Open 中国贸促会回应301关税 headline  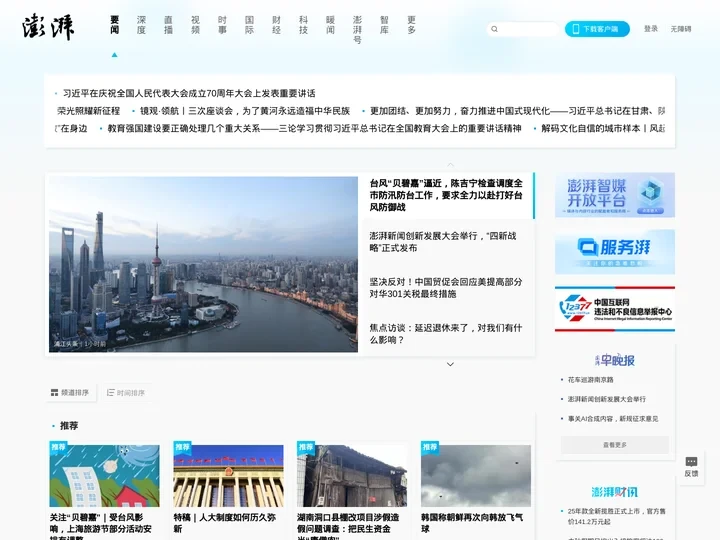pyautogui.click(x=446, y=287)
